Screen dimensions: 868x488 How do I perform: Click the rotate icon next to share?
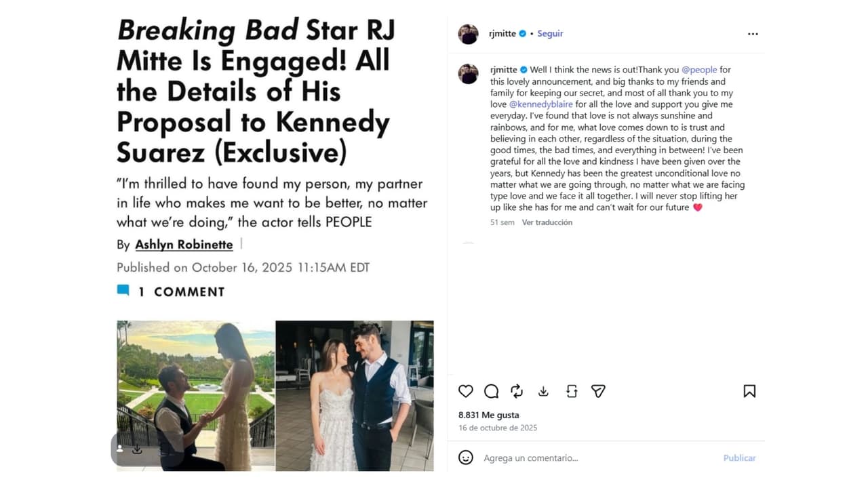[572, 391]
